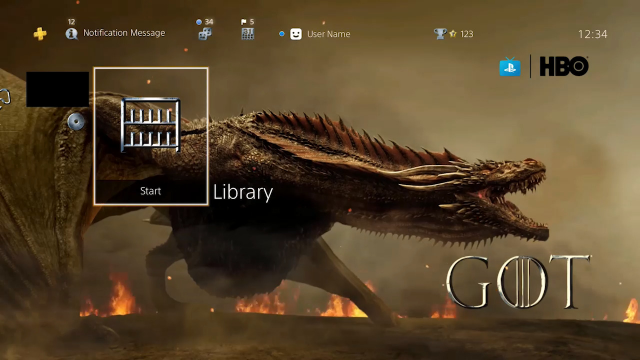
Task: Click the HBO logo
Action: pyautogui.click(x=564, y=66)
